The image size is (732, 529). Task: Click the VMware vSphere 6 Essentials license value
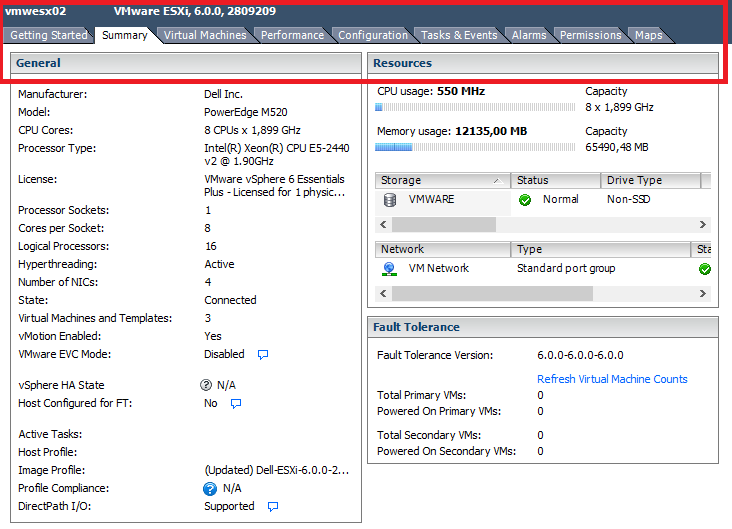[x=274, y=186]
